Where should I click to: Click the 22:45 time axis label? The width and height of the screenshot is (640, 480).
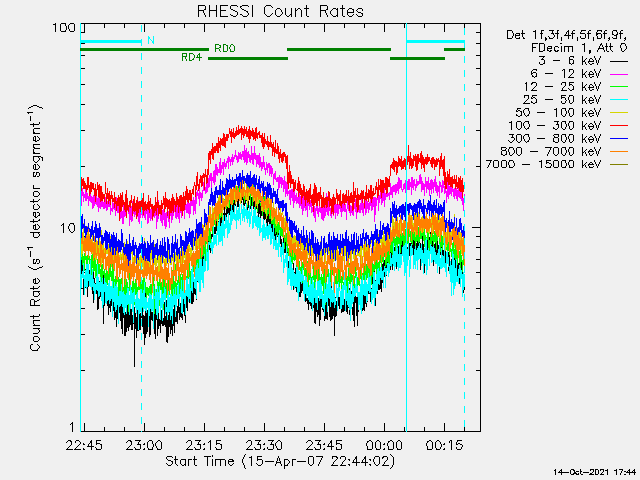(84, 445)
